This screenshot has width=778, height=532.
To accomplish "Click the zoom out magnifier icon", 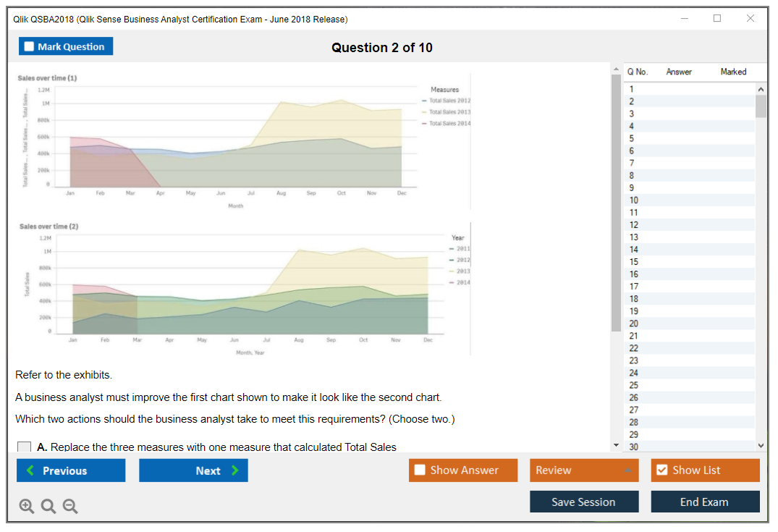I will tap(70, 507).
